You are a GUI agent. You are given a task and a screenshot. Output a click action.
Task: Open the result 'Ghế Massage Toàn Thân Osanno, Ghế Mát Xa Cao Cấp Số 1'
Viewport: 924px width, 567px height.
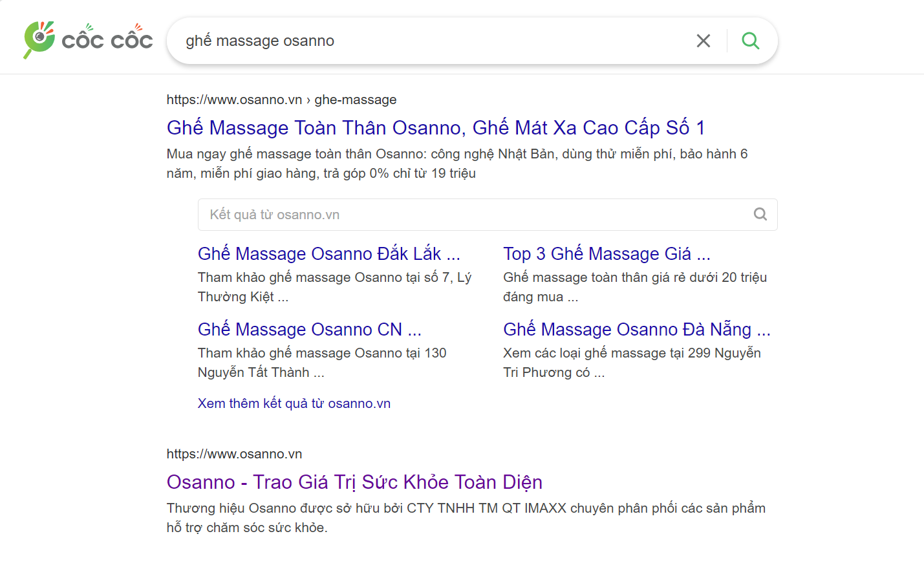point(435,127)
